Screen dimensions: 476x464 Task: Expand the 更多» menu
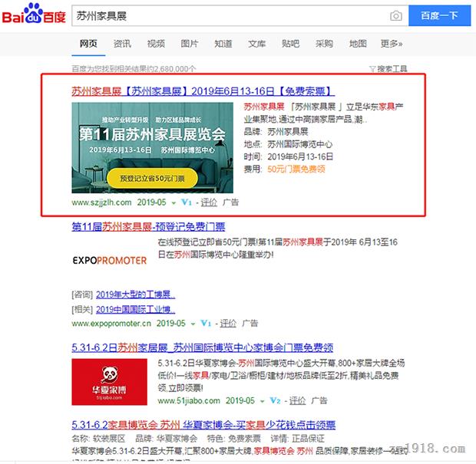[x=392, y=44]
